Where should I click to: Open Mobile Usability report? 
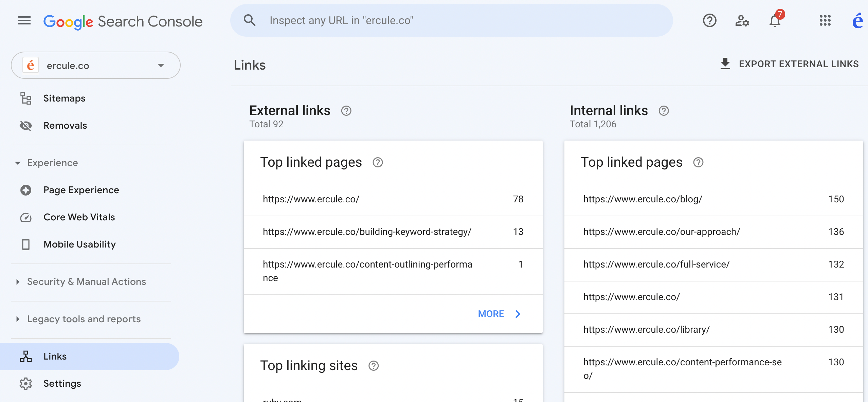pos(90,244)
